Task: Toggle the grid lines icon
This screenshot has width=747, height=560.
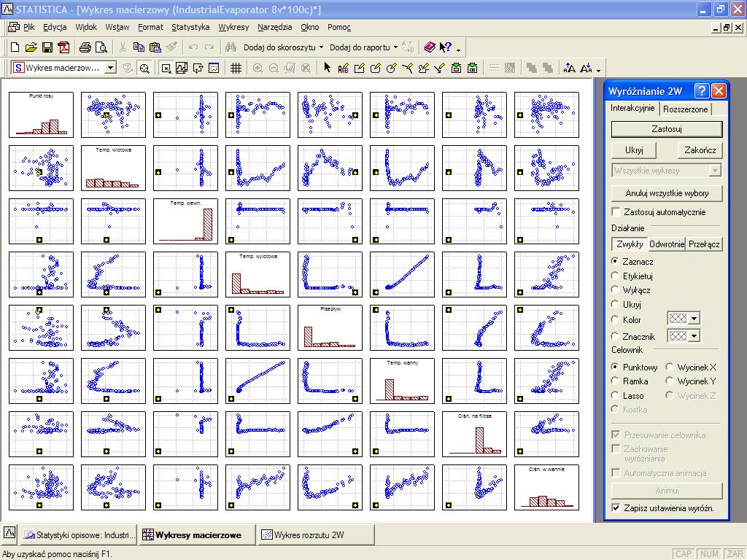Action: pyautogui.click(x=236, y=68)
